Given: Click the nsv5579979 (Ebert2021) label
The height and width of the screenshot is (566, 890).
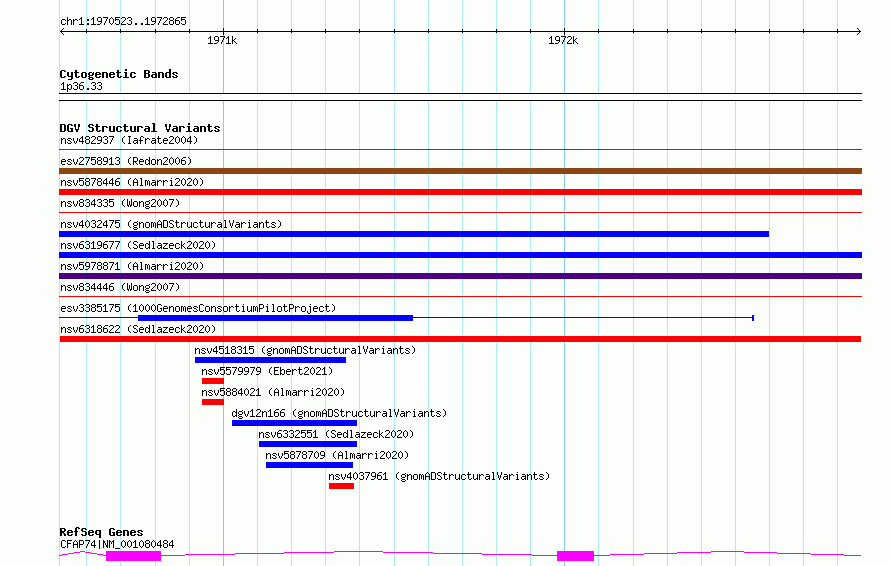Looking at the screenshot, I should (x=267, y=371).
